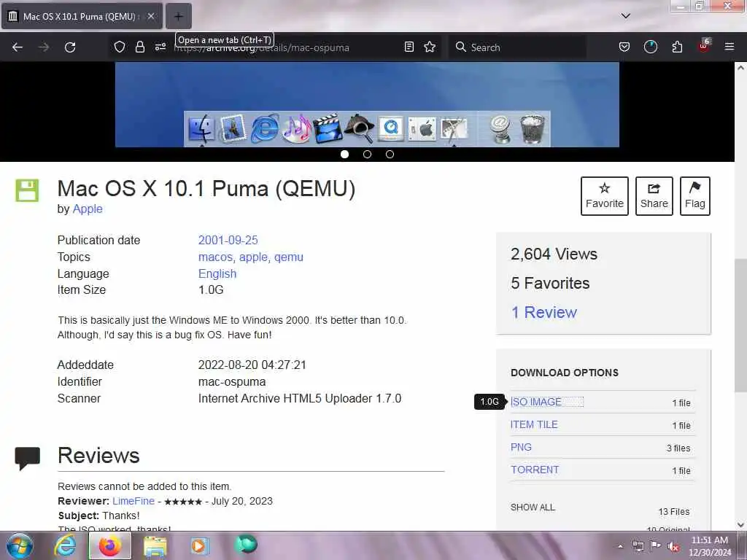
Task: Open the qemu topic link
Action: (x=289, y=257)
